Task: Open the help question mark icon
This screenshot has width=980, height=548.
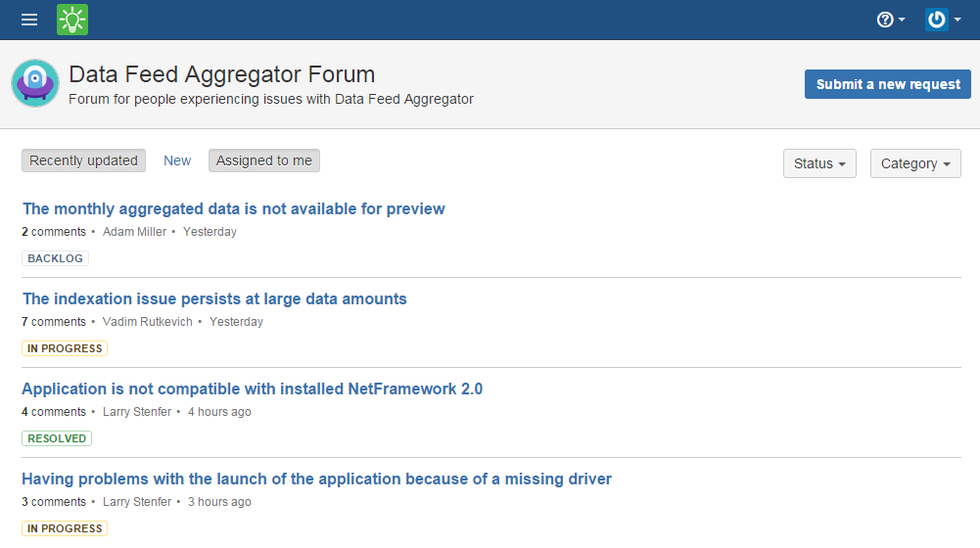Action: click(x=884, y=20)
